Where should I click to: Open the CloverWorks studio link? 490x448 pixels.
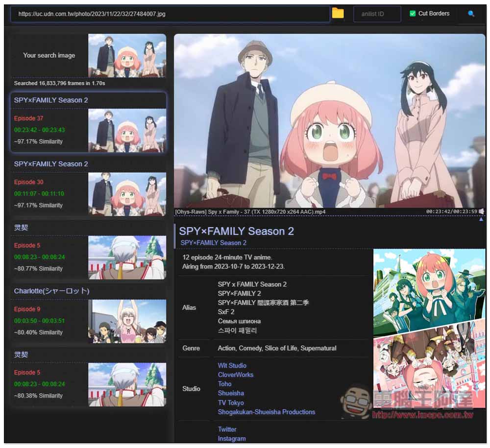click(x=235, y=375)
